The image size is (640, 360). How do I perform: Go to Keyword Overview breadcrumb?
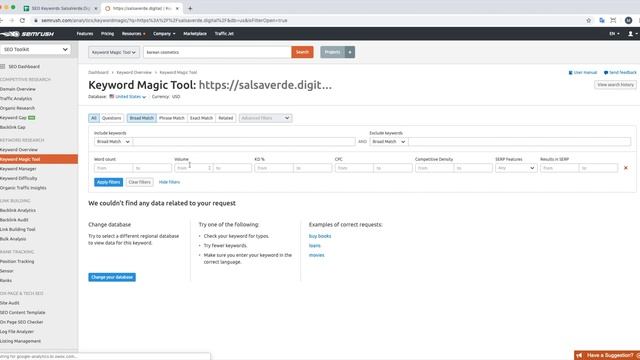134,72
